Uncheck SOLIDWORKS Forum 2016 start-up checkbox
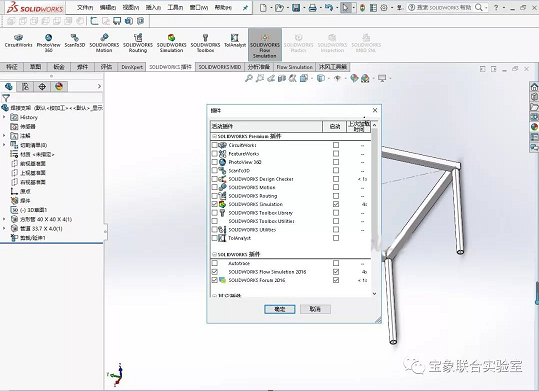 click(x=336, y=280)
